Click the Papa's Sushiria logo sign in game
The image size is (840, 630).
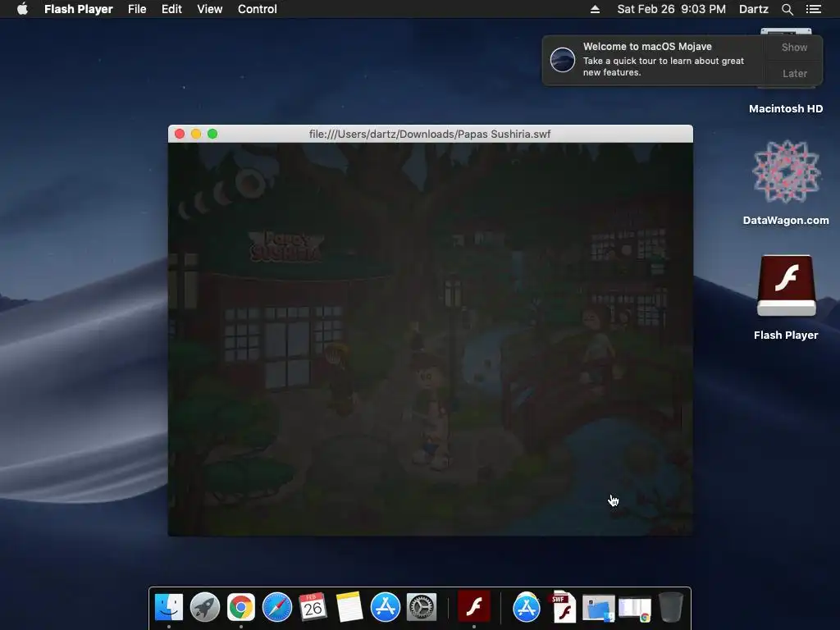(x=285, y=246)
